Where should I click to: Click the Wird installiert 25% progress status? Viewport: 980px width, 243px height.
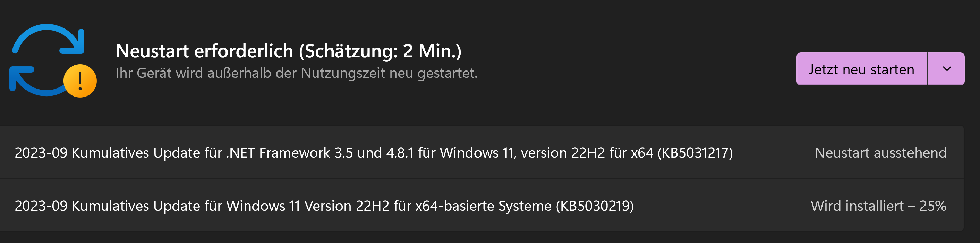[x=878, y=206]
